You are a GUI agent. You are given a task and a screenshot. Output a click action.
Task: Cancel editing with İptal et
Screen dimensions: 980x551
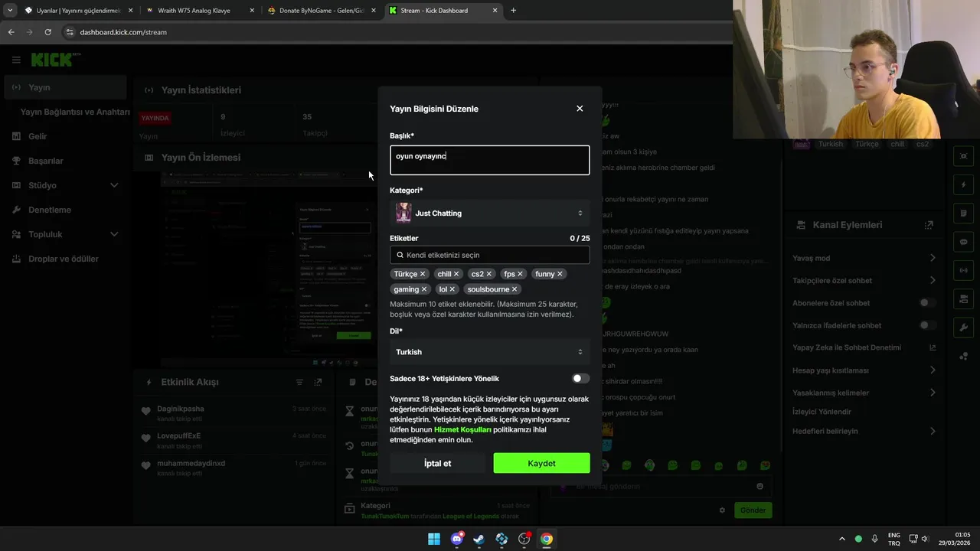(x=438, y=463)
